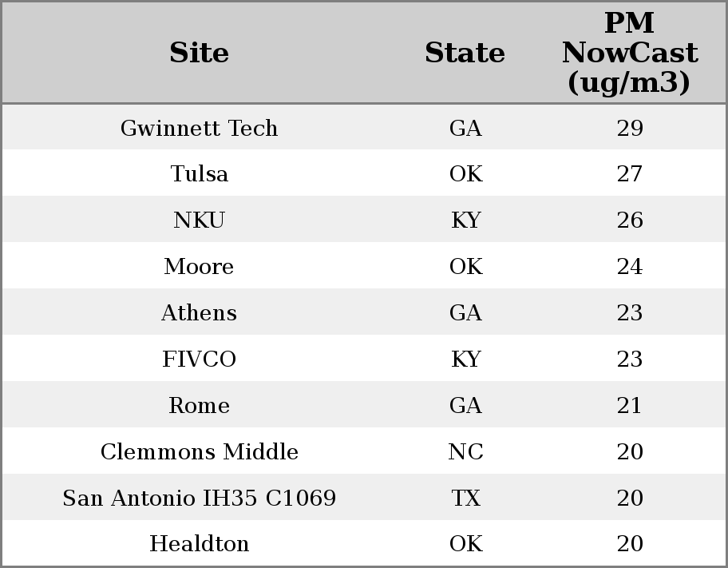Image resolution: width=728 pixels, height=568 pixels.
Task: Select the Clemmons Middle site cell
Action: click(x=200, y=452)
